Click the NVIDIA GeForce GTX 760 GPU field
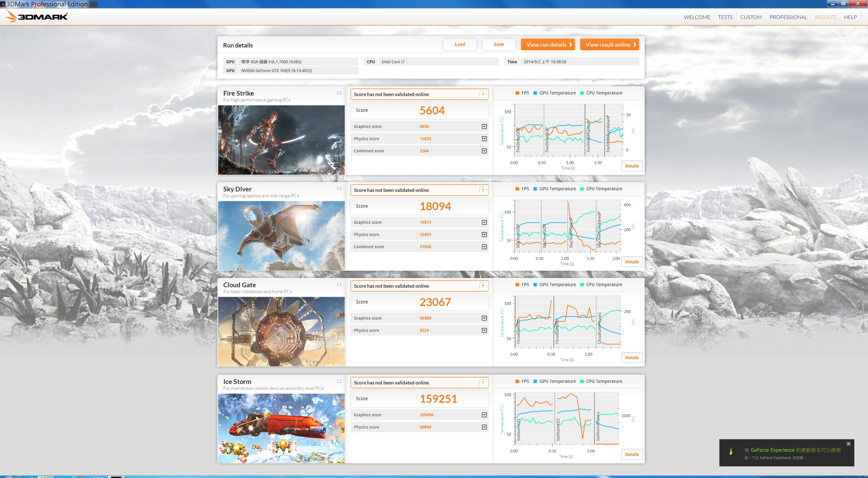This screenshot has height=478, width=868. coord(298,71)
